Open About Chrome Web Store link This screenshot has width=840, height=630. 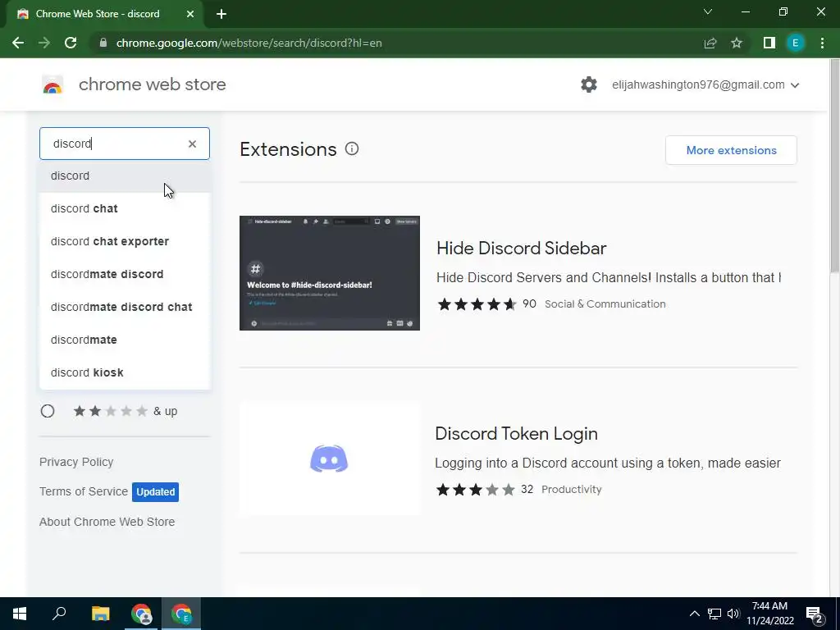tap(107, 522)
